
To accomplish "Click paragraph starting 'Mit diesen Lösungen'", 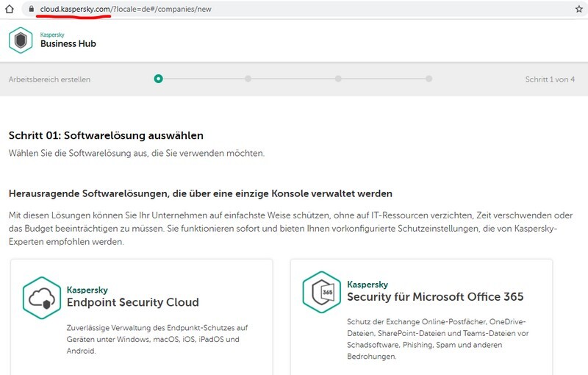I will (290, 229).
